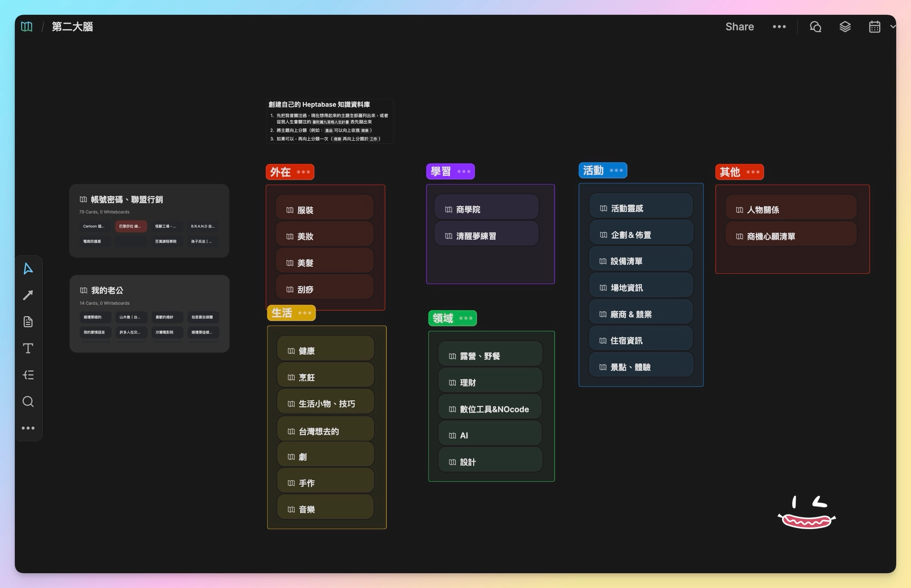The height and width of the screenshot is (588, 911).
Task: Open options for 外在 section
Action: 304,172
